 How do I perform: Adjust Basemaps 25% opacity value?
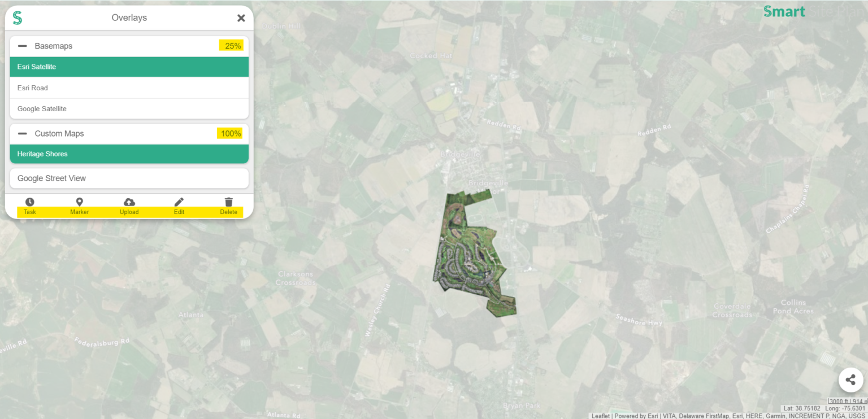click(232, 46)
